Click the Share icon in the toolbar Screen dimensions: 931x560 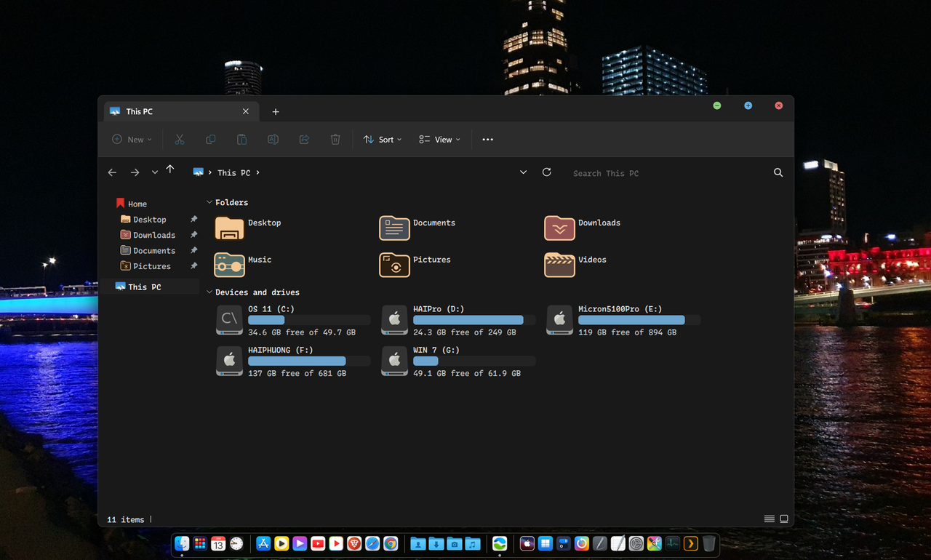coord(304,139)
